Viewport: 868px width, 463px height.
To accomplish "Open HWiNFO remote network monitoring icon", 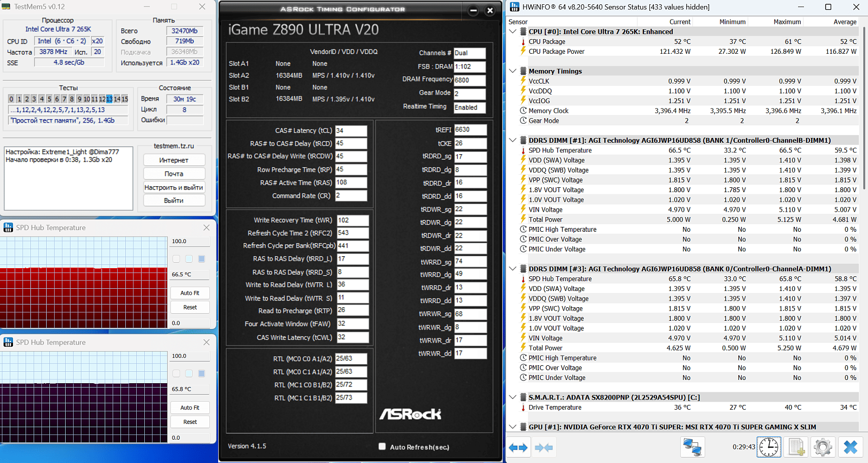I will (692, 447).
